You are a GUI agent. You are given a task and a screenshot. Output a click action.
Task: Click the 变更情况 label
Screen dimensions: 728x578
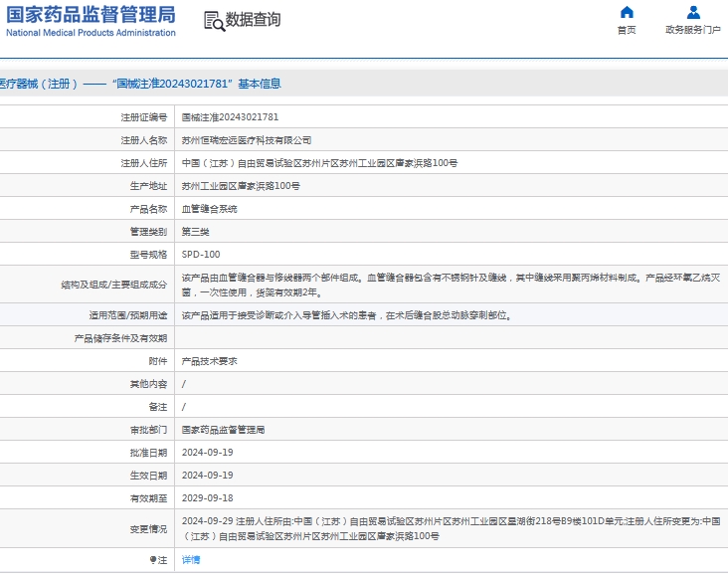(x=148, y=529)
